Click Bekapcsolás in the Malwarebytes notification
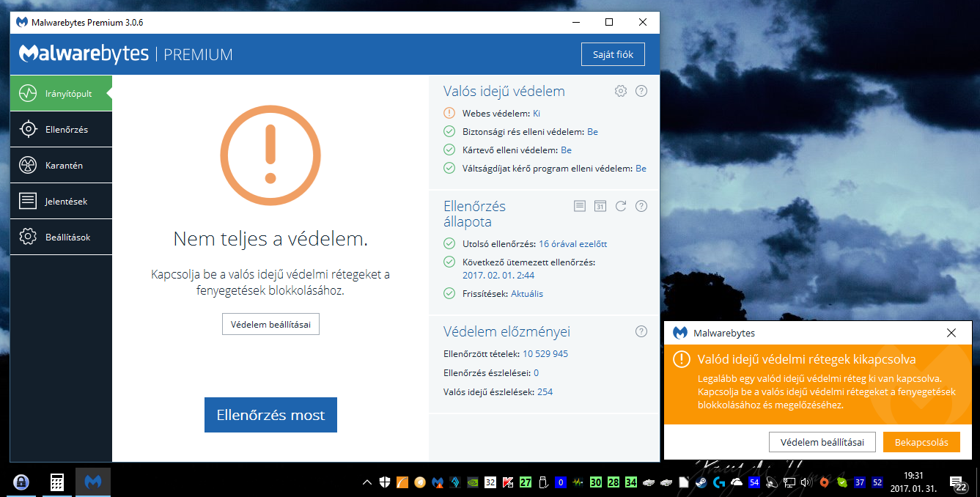The width and height of the screenshot is (980, 497). (921, 442)
